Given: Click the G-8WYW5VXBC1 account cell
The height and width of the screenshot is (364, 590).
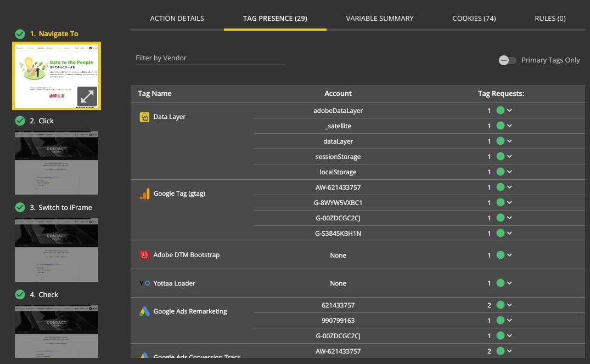Looking at the screenshot, I should 338,203.
